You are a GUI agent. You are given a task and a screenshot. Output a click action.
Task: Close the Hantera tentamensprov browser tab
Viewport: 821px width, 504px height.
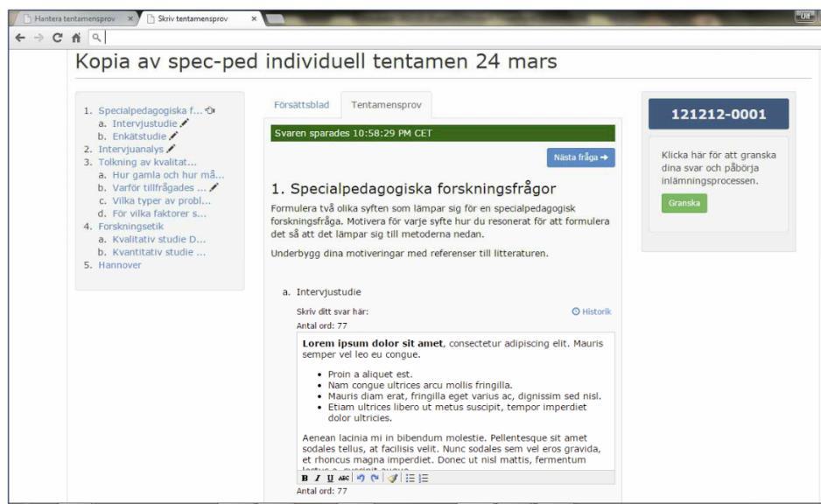(130, 18)
